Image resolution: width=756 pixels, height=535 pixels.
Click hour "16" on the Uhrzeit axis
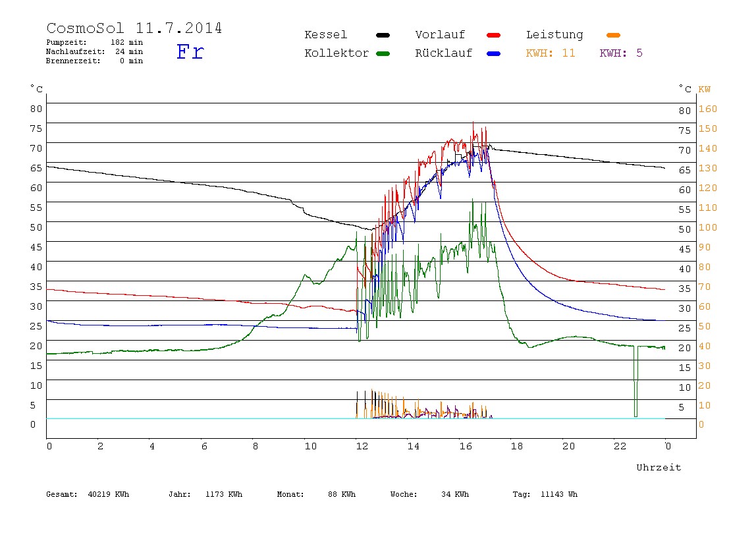point(466,446)
